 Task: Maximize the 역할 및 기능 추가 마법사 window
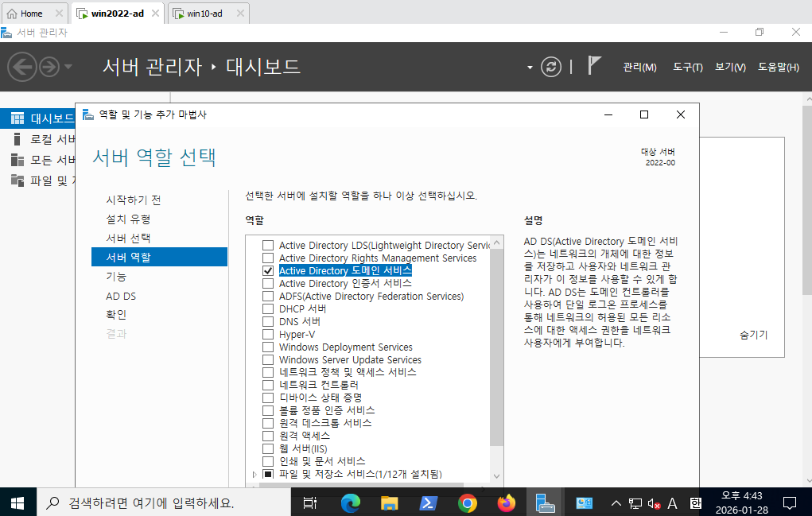[x=644, y=114]
